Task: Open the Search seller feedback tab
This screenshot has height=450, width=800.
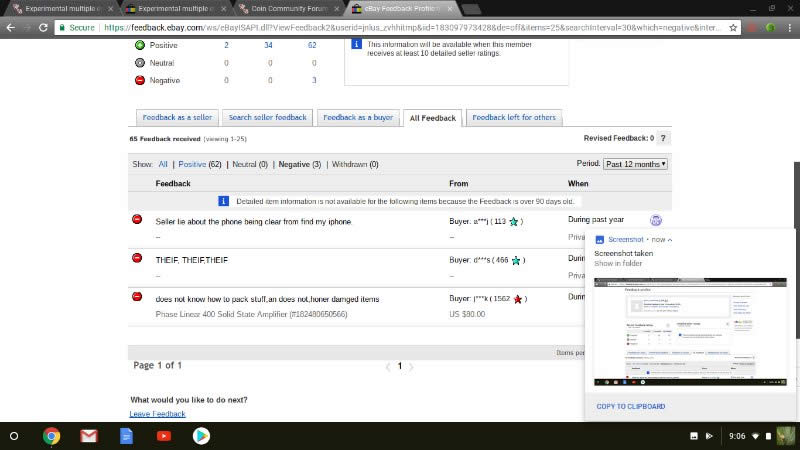Action: [267, 117]
